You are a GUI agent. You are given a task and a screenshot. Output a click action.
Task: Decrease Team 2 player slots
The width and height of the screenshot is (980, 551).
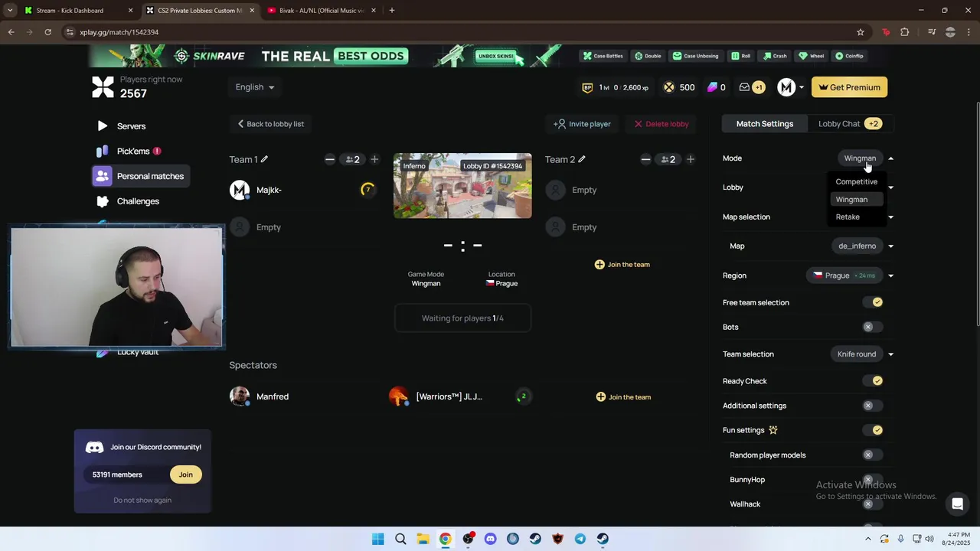[x=645, y=159]
